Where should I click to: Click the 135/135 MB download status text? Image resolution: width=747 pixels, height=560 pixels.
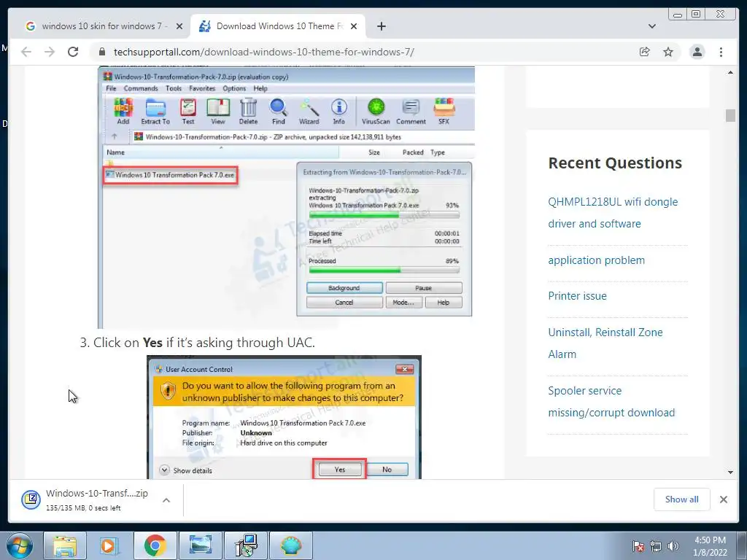tap(83, 508)
